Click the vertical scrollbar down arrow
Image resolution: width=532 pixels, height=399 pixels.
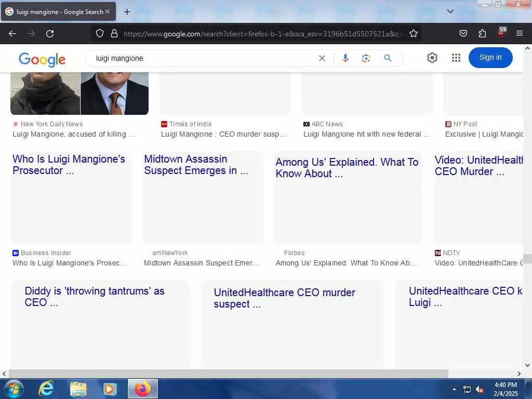tap(527, 365)
